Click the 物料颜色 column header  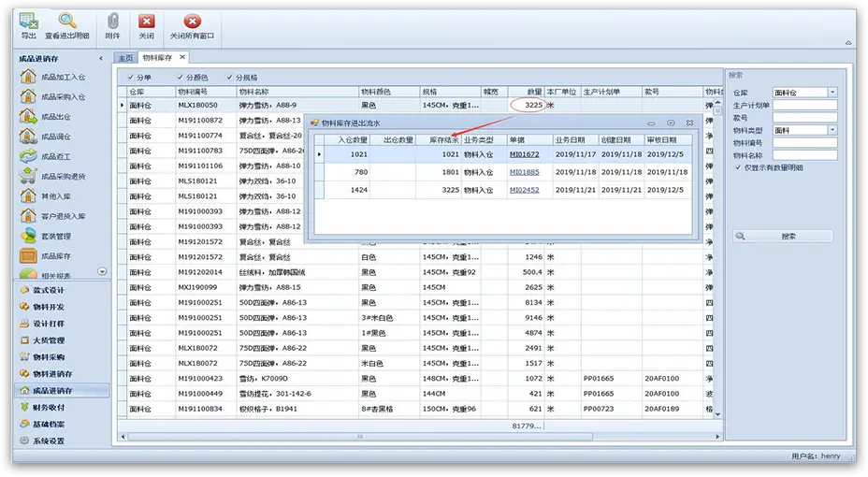click(x=389, y=92)
